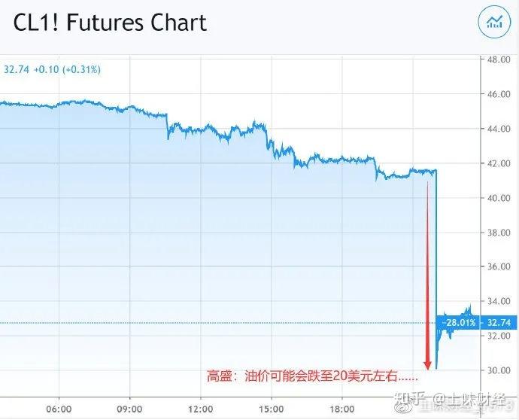Click the 09:00 time axis label
The image size is (519, 420).
130,409
